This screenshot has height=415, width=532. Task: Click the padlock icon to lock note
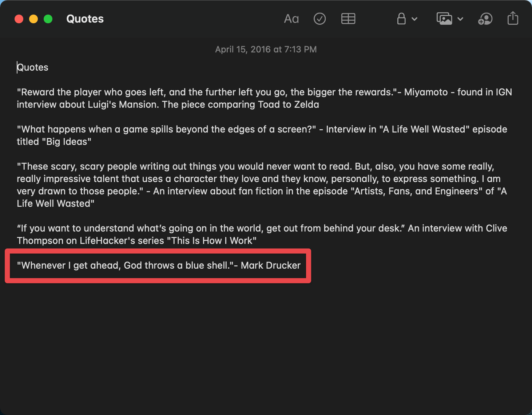[401, 19]
